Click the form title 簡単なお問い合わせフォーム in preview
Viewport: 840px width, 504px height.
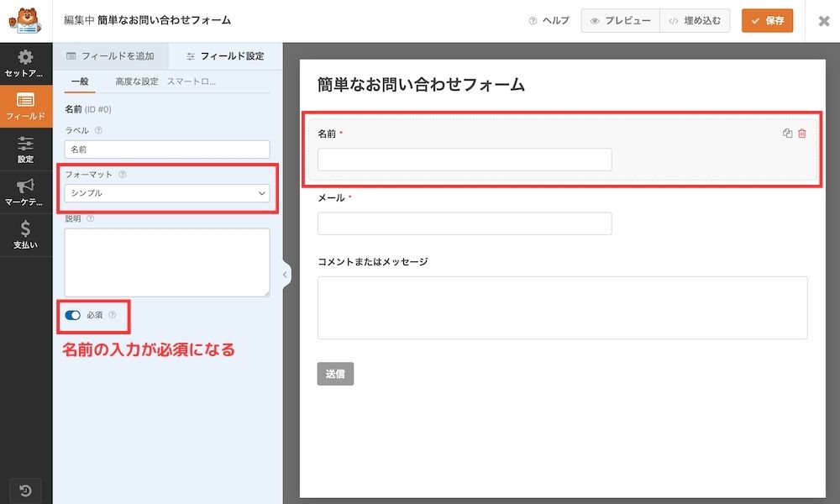(x=421, y=85)
